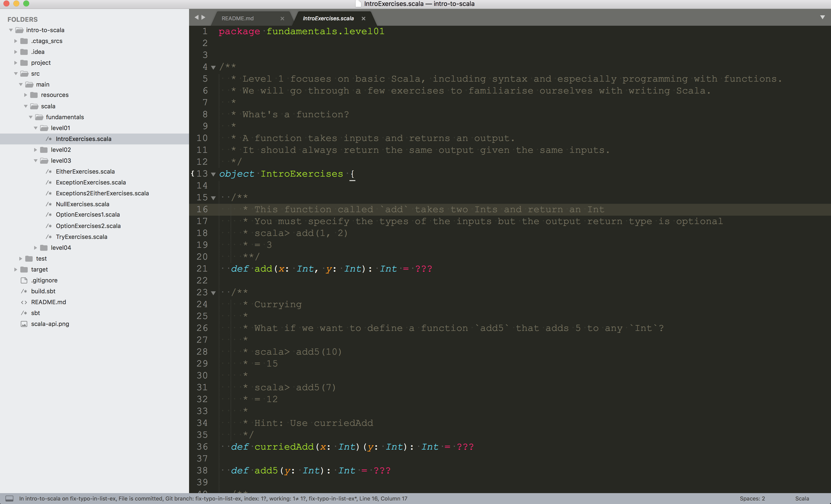Image resolution: width=831 pixels, height=504 pixels.
Task: Open build.sbt in the sidebar
Action: pos(43,291)
